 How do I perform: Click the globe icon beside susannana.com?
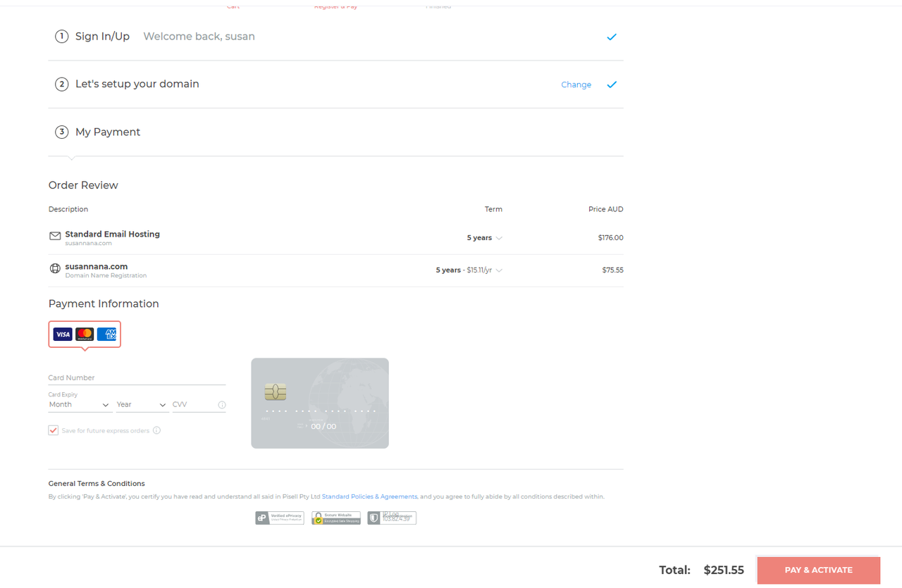(x=55, y=268)
